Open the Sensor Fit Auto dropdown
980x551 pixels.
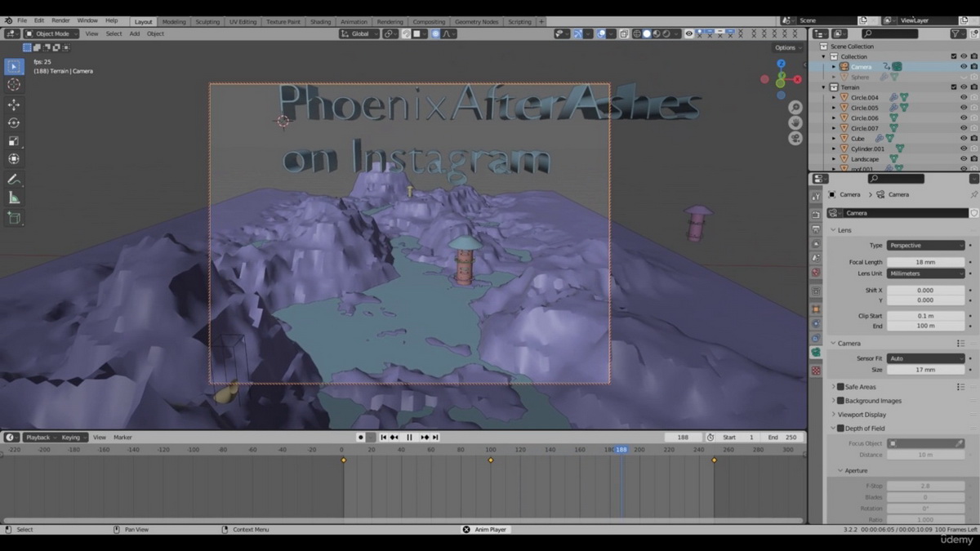pos(925,358)
